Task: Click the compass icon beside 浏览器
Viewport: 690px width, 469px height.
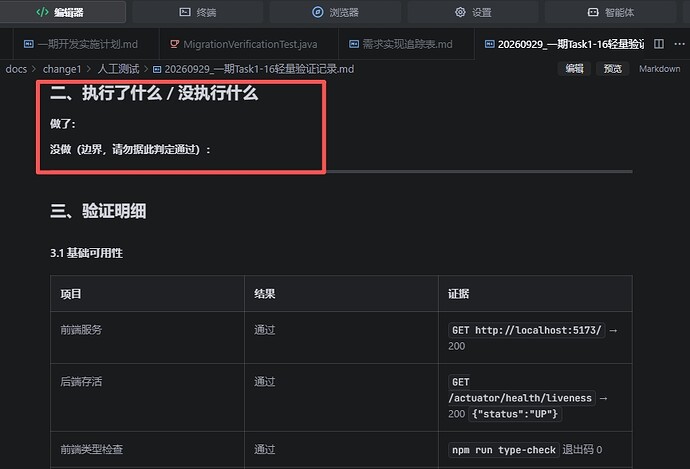Action: point(317,12)
